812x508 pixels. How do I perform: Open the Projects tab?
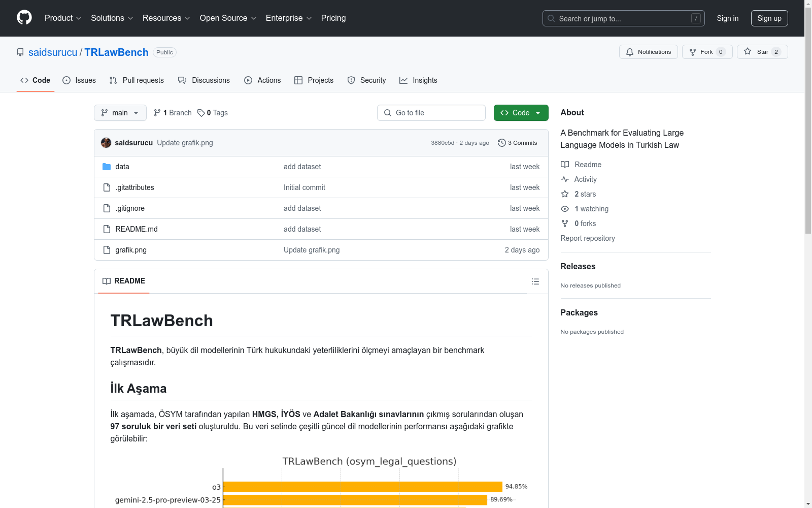314,80
